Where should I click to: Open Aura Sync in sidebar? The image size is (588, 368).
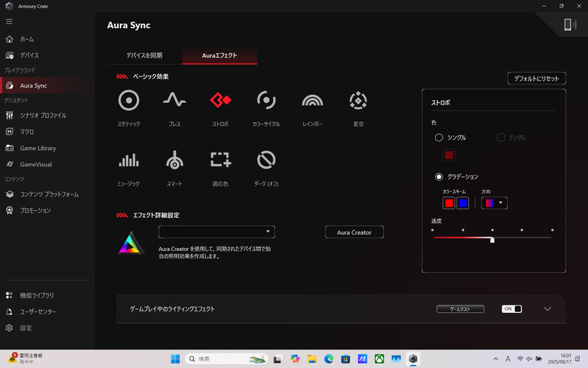(x=45, y=85)
